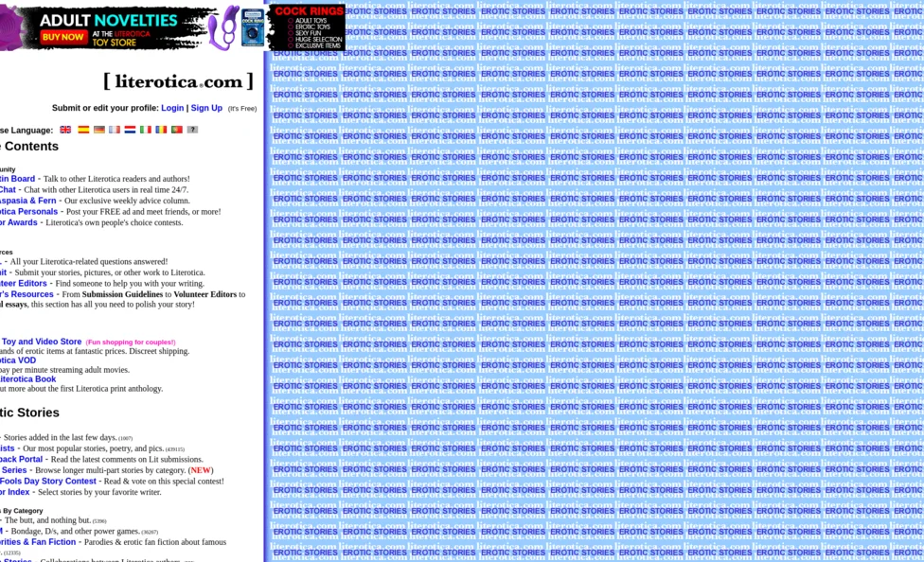Click the Sign Up link

click(x=206, y=108)
